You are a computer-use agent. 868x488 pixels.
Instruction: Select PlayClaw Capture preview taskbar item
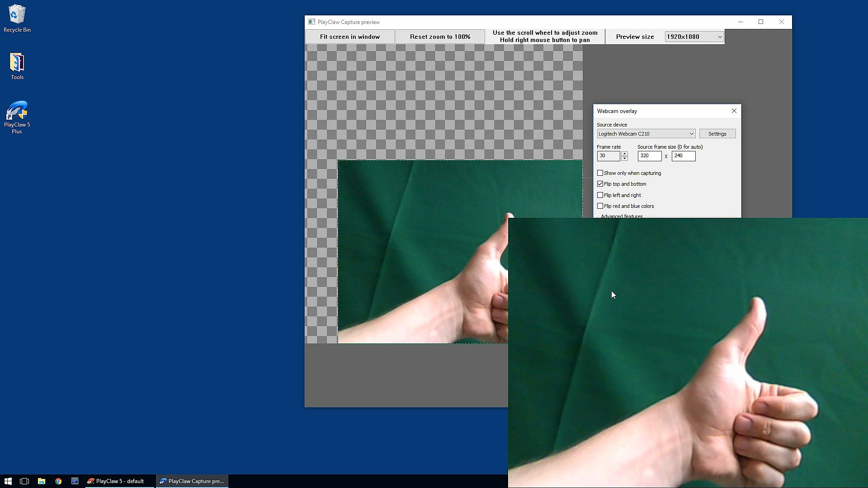[x=192, y=481]
